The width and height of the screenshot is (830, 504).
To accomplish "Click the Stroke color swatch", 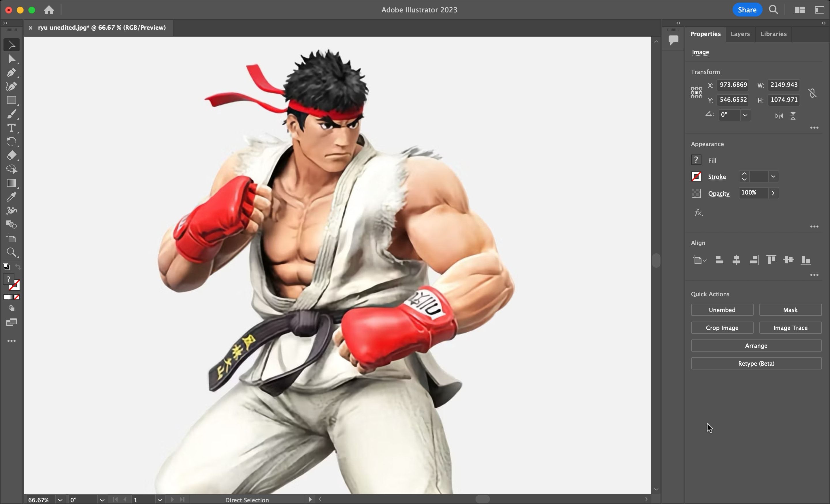I will (x=696, y=177).
